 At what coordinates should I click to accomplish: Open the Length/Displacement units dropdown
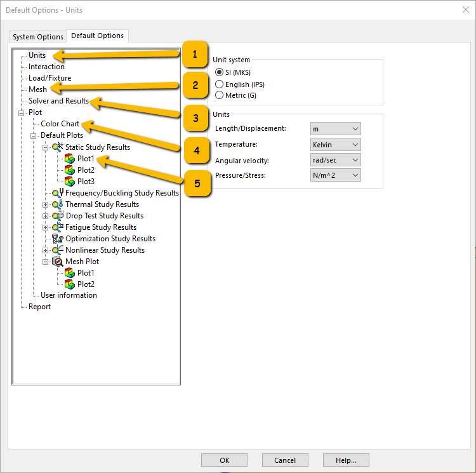point(336,129)
